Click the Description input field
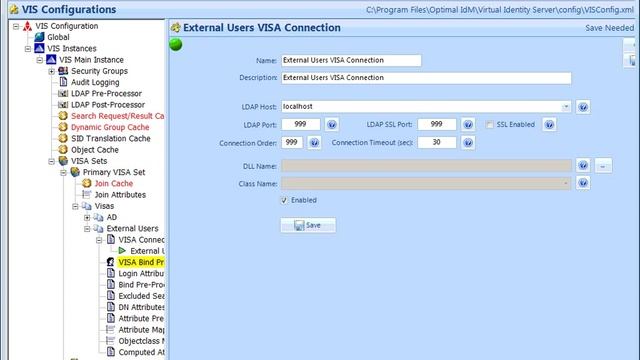640x360 pixels. point(426,78)
